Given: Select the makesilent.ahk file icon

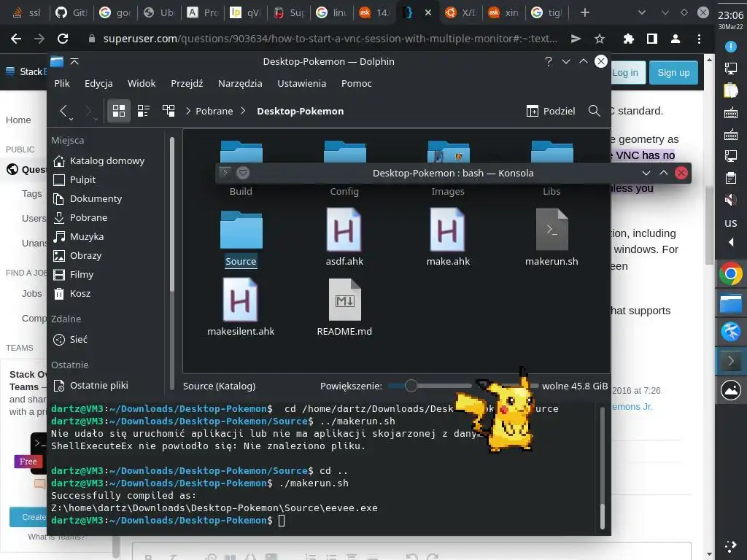Looking at the screenshot, I should 241,300.
